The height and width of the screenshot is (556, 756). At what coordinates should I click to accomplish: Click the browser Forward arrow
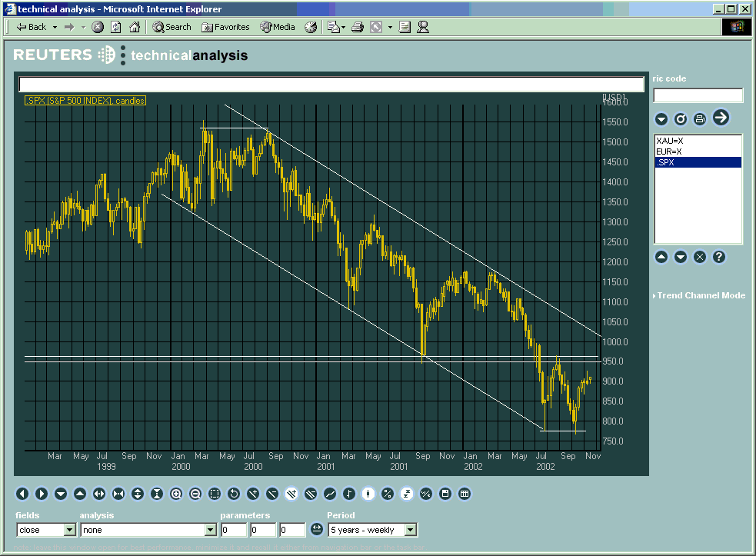[69, 27]
